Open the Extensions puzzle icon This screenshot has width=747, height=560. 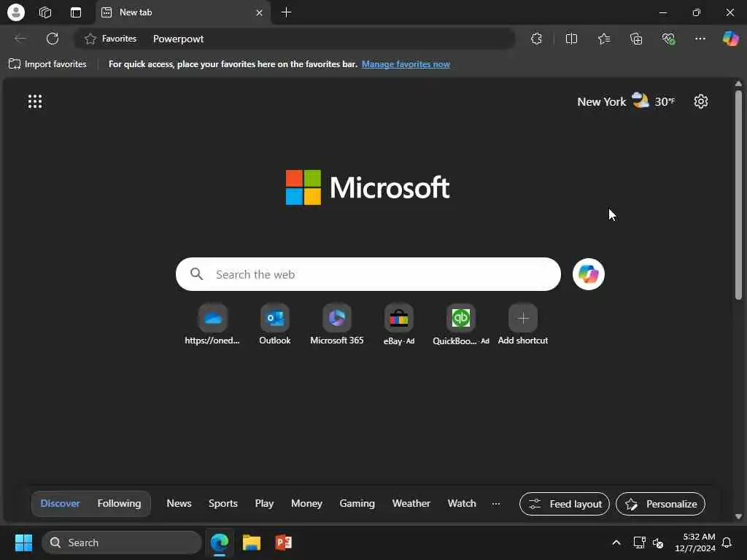[536, 39]
